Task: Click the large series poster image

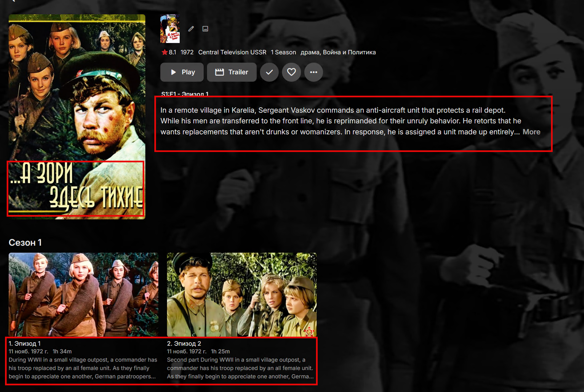Action: (77, 117)
